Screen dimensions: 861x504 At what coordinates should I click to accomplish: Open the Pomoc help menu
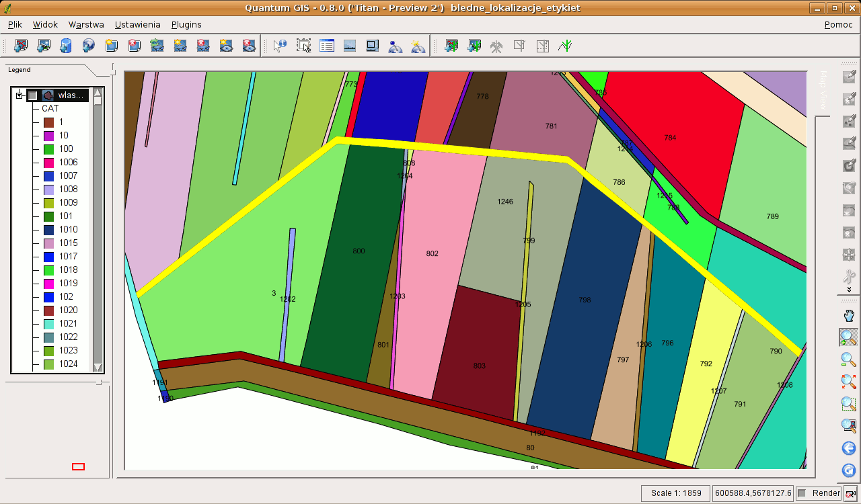coord(838,24)
